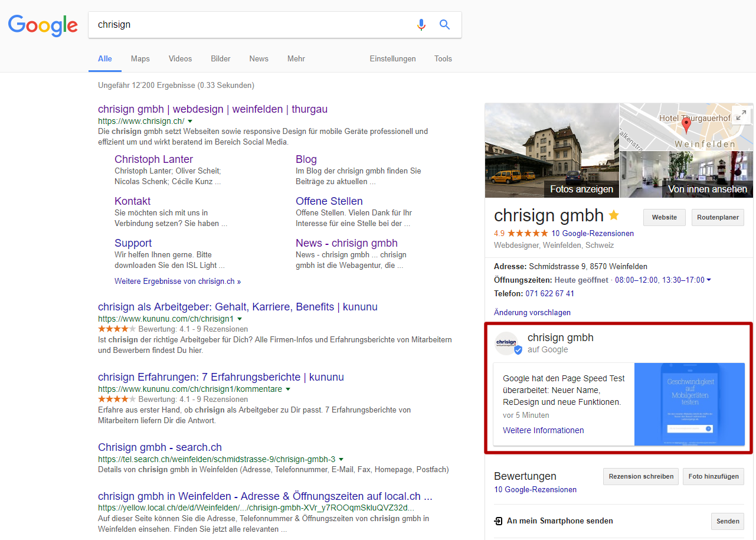
Task: Switch to the News tab
Action: coord(258,58)
